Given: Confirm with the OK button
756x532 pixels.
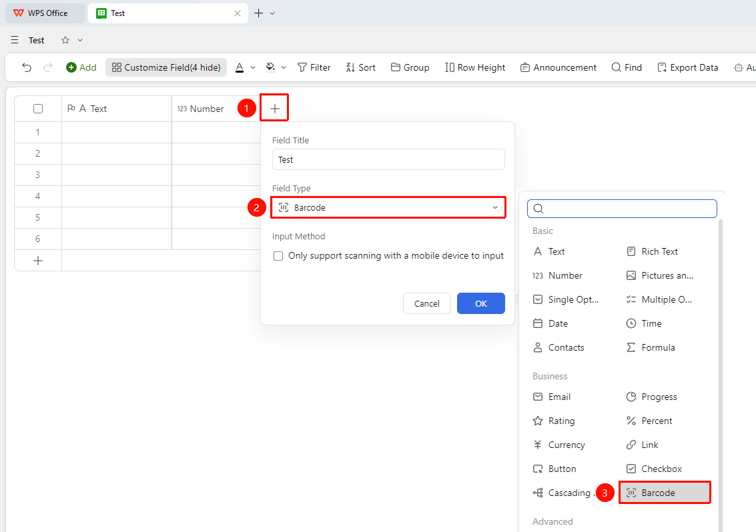Looking at the screenshot, I should pos(480,303).
